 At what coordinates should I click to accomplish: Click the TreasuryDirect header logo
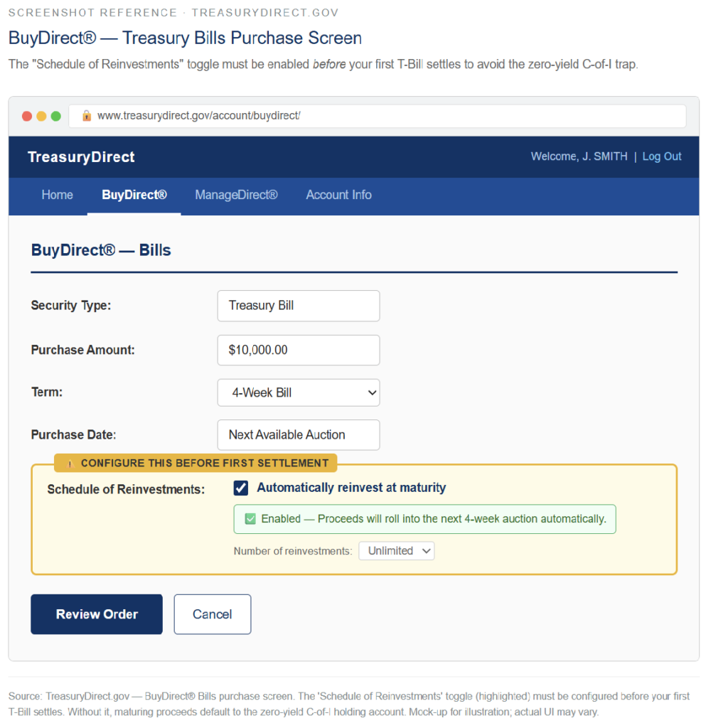[80, 156]
